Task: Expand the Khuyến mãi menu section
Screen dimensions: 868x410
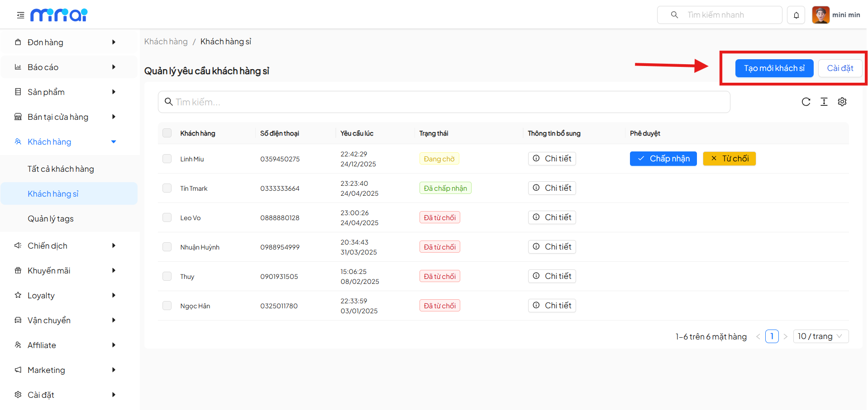Action: (x=68, y=270)
